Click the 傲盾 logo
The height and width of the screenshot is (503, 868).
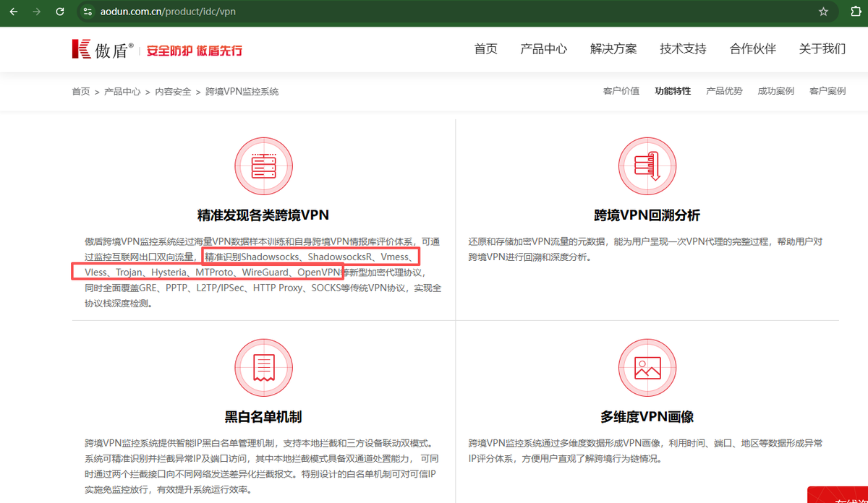point(102,49)
